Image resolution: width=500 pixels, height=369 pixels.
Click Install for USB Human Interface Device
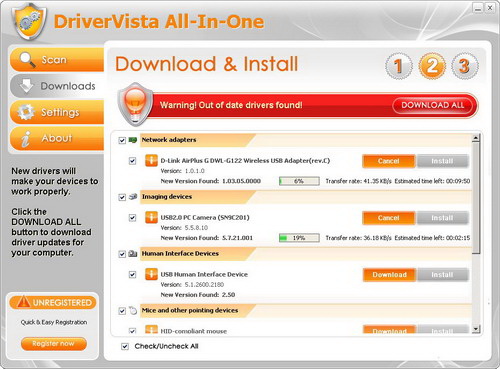[442, 275]
